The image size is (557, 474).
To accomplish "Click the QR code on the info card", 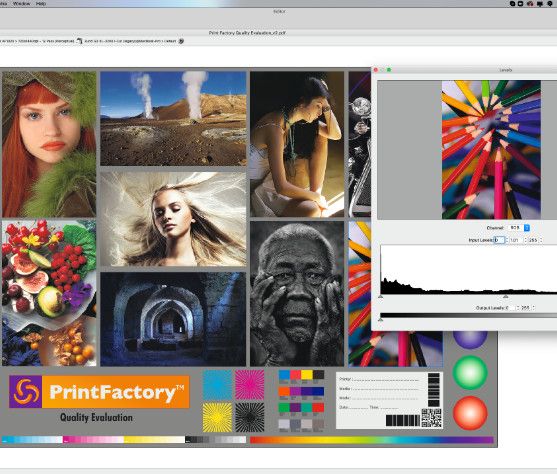I will 431,418.
